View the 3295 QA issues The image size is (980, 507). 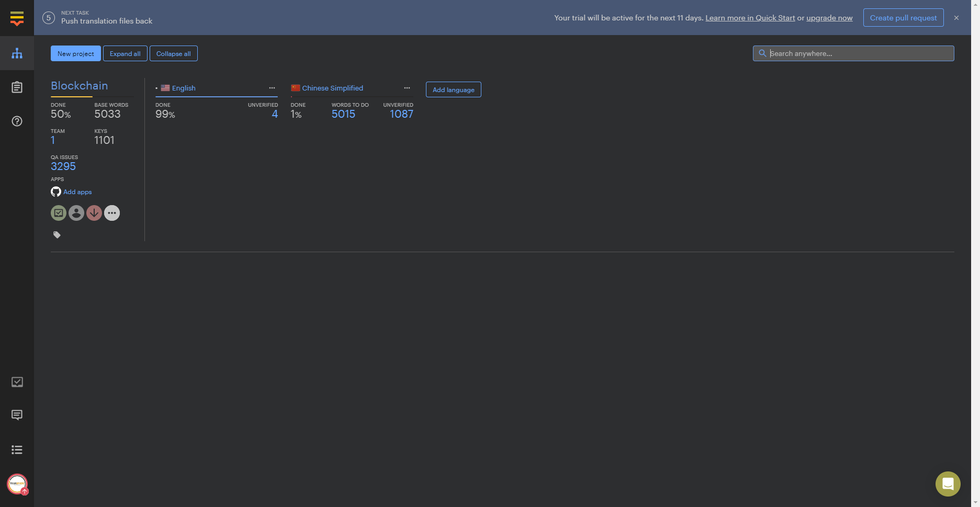click(63, 166)
